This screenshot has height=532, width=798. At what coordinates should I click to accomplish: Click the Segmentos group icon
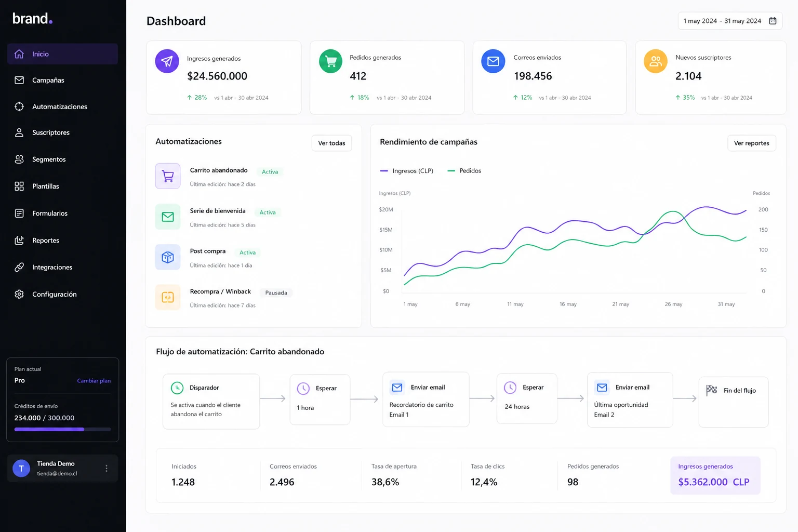coord(19,159)
